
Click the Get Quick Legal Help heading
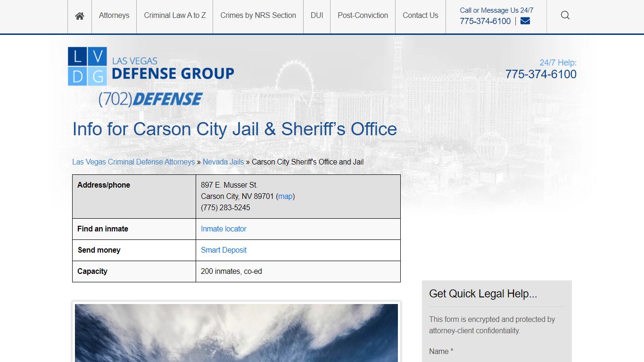[483, 294]
